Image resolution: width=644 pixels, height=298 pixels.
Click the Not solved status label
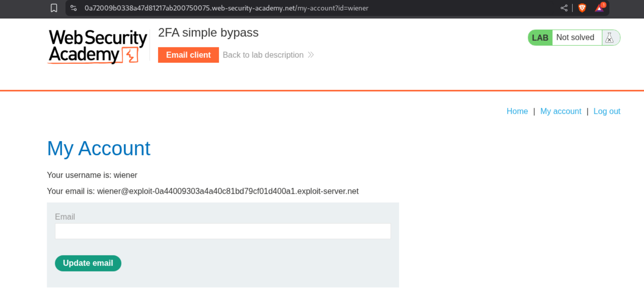(575, 38)
